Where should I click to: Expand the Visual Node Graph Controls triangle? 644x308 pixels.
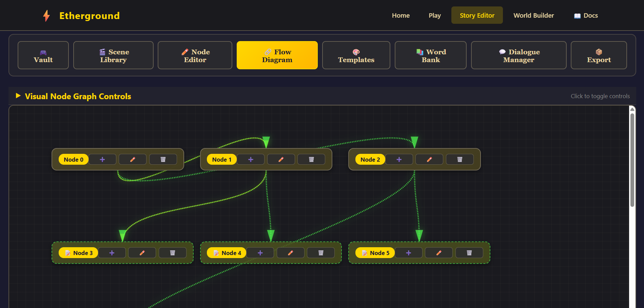tap(18, 96)
